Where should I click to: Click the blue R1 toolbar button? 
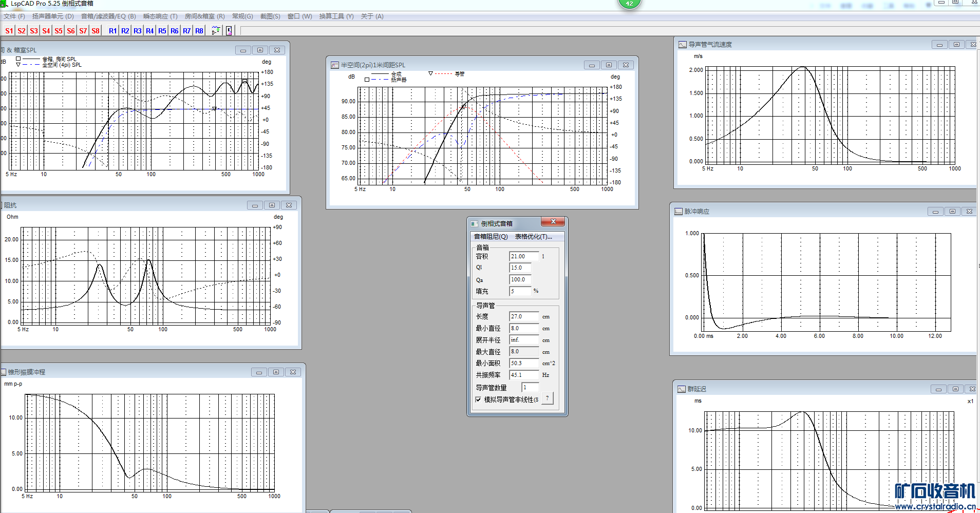tap(112, 31)
